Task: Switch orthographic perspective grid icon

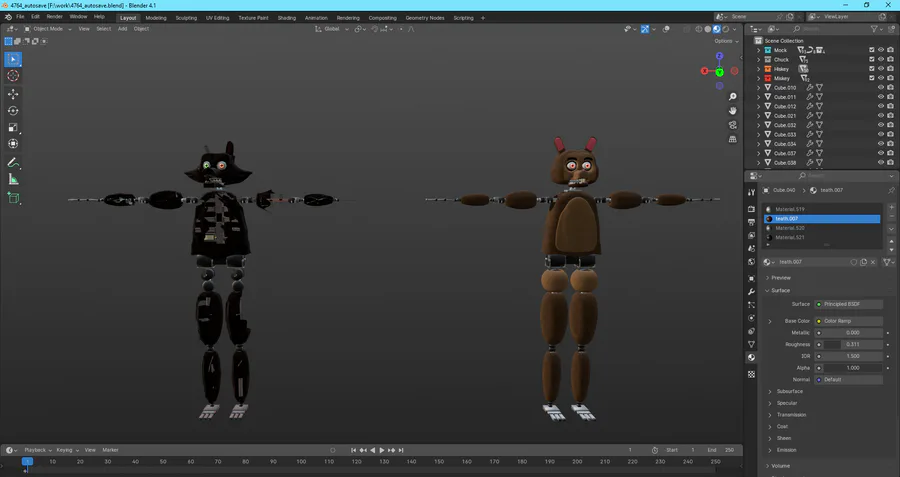Action: pos(732,139)
